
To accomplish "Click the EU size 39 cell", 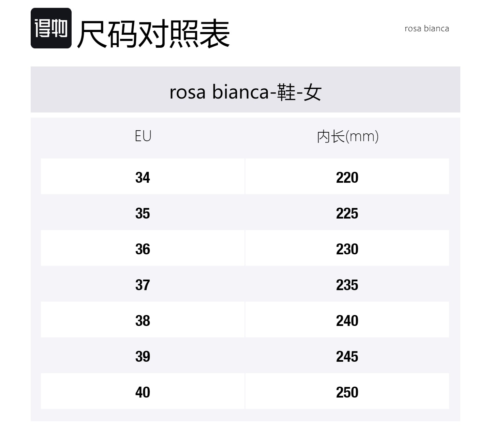I will (143, 357).
